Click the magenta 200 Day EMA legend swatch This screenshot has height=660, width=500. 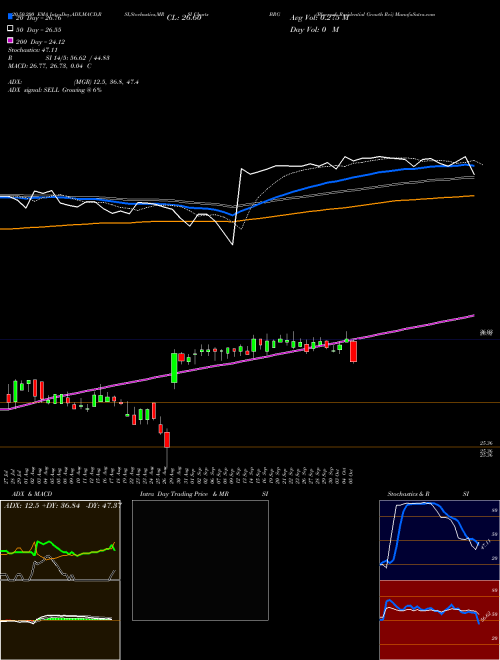coord(10,40)
